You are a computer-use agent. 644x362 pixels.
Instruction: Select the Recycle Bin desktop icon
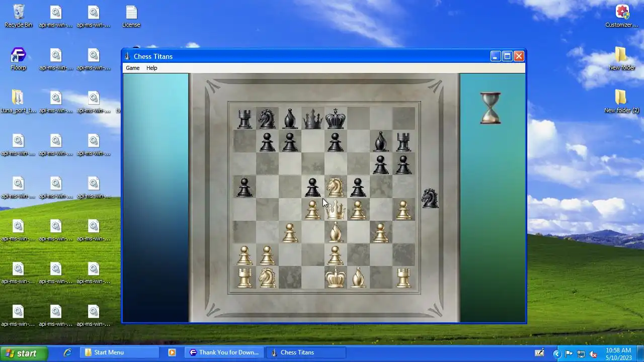(19, 16)
